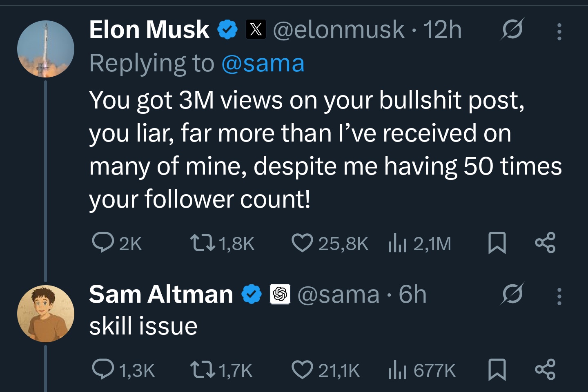Bookmark Sam Altman's reply
Viewport: 588px width, 392px height.
pos(497,370)
